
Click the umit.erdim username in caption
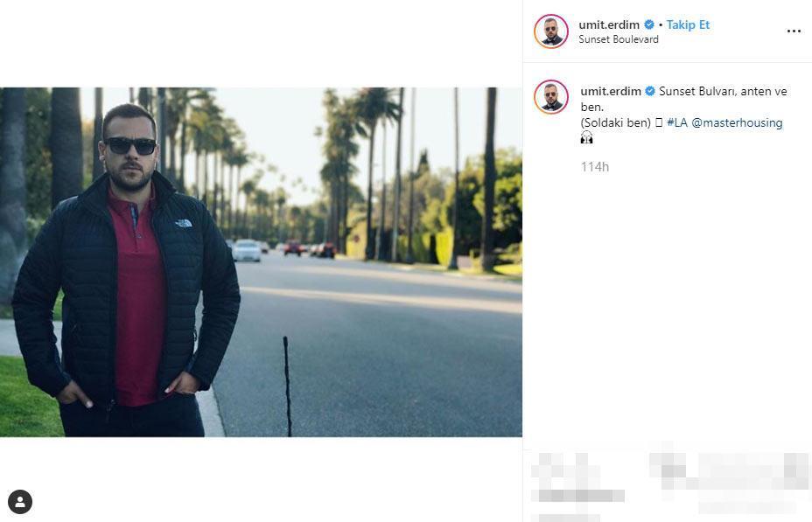point(611,91)
